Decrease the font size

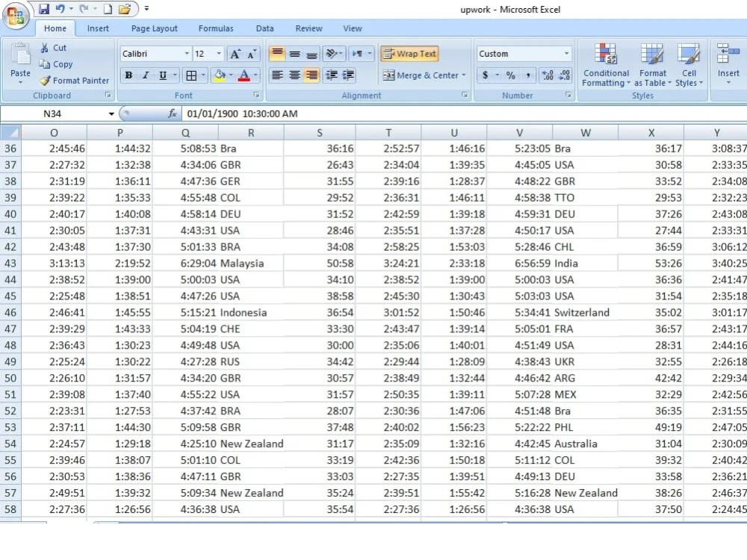252,54
